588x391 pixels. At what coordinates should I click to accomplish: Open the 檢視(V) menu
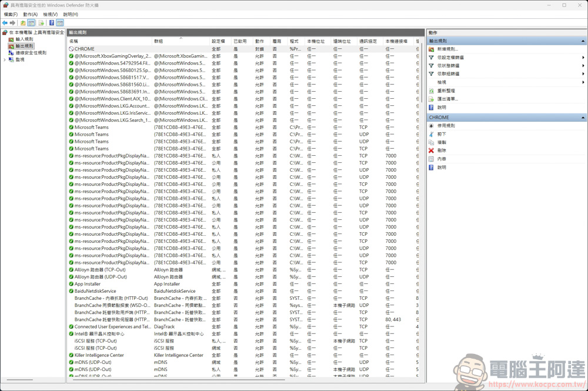(x=50, y=14)
